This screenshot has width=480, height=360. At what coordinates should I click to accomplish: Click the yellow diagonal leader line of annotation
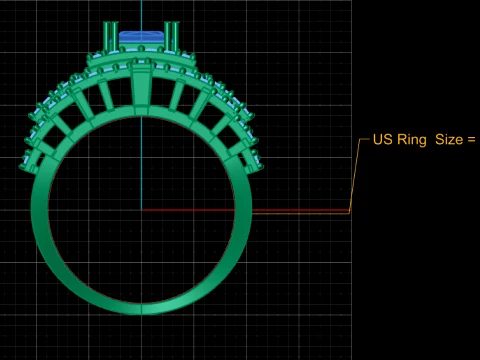(355, 175)
